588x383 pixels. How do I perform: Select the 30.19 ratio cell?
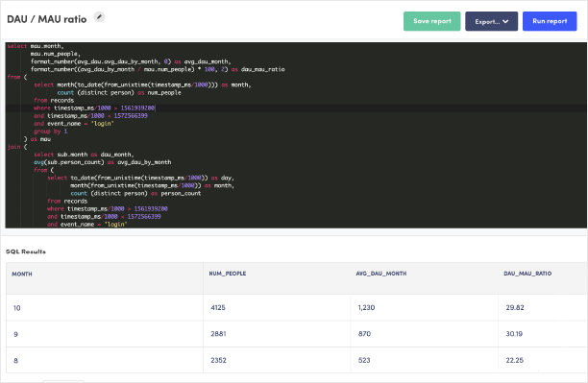click(x=543, y=334)
